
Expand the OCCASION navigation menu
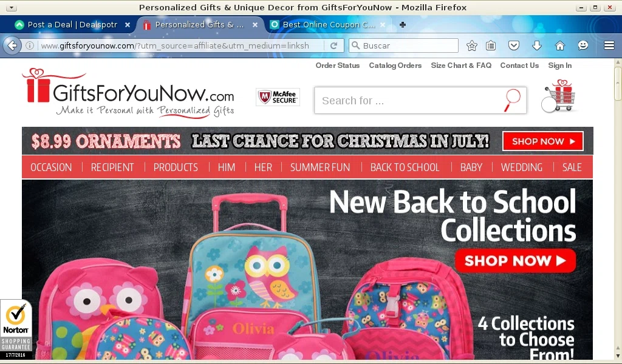[x=51, y=167]
